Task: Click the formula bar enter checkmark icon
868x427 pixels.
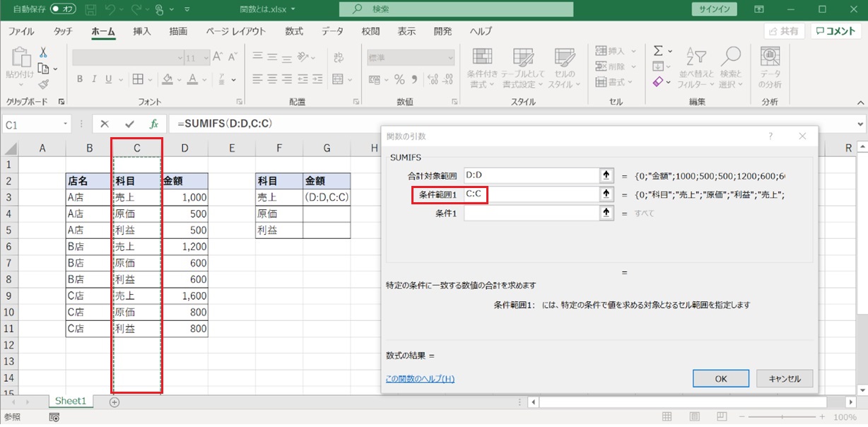Action: click(x=129, y=124)
